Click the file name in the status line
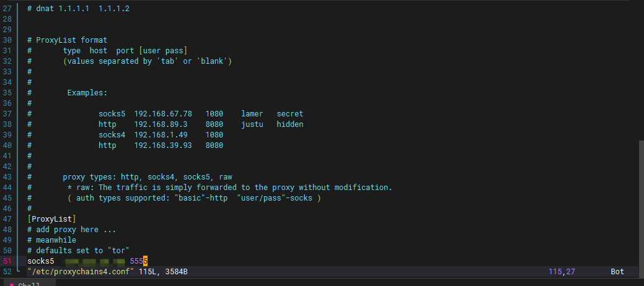Image resolution: width=644 pixels, height=286 pixels. pyautogui.click(x=81, y=272)
